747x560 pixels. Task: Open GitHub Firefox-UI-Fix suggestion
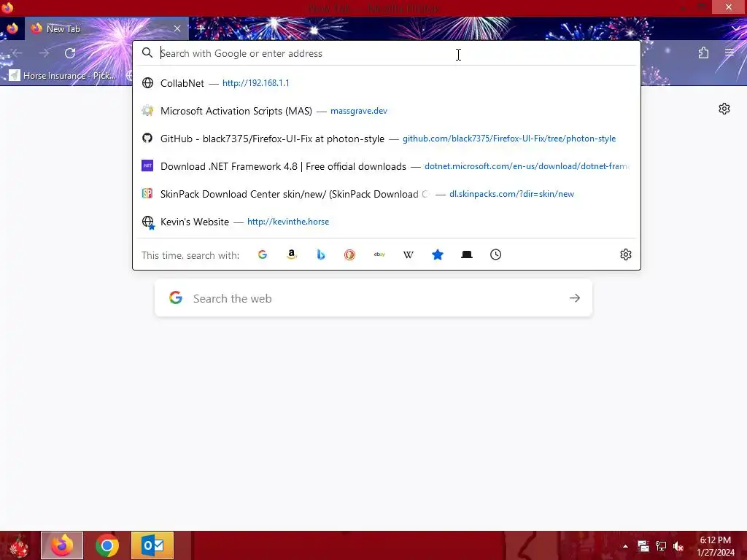point(387,139)
